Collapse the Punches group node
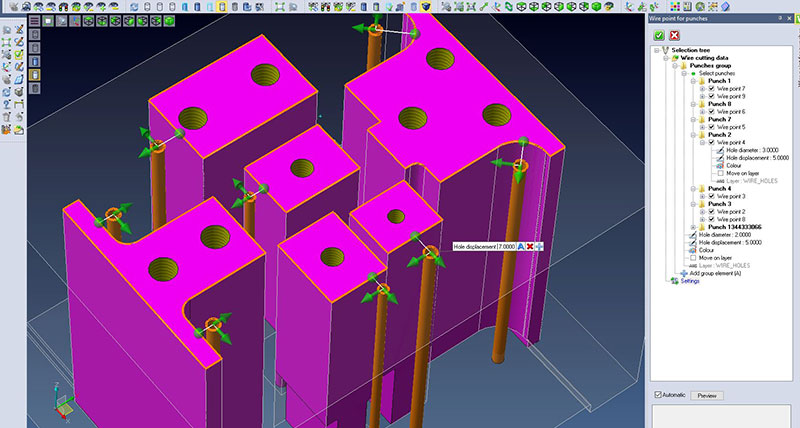 coord(673,66)
